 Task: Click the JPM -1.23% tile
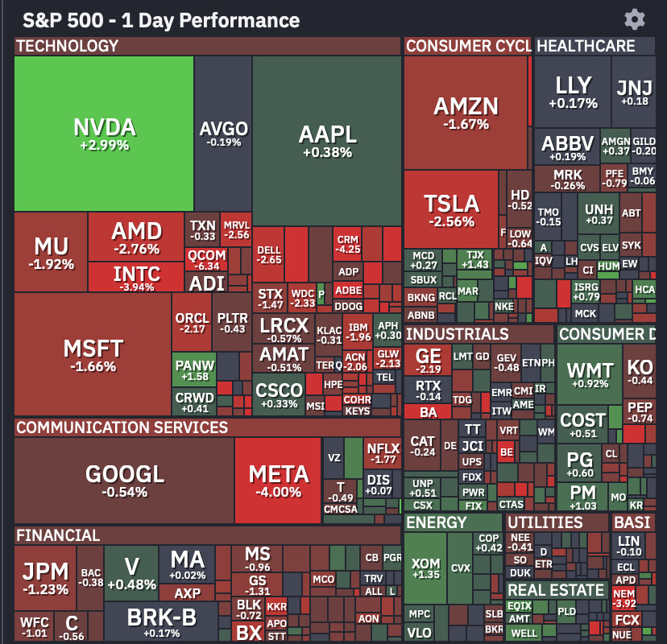pyautogui.click(x=46, y=578)
